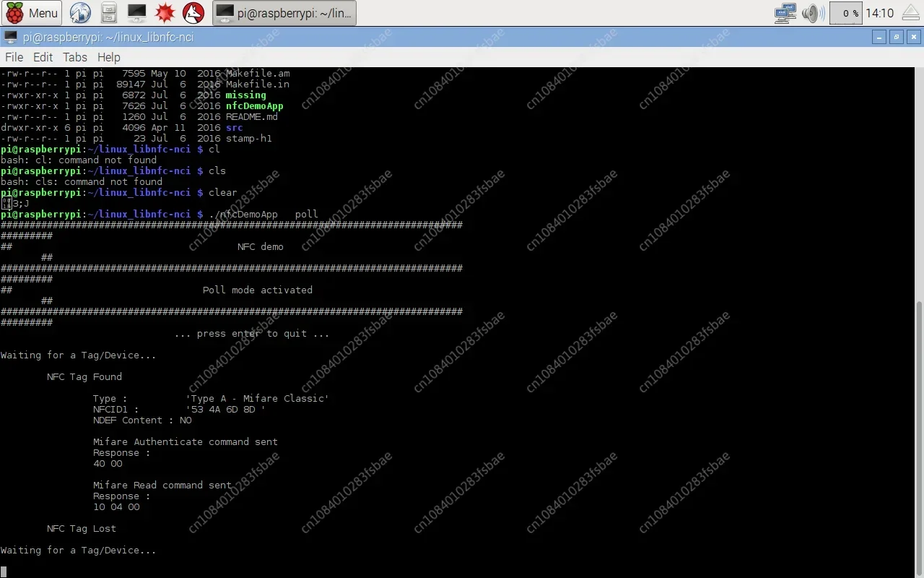Click 'bash: cls: command not found' line

coord(82,181)
